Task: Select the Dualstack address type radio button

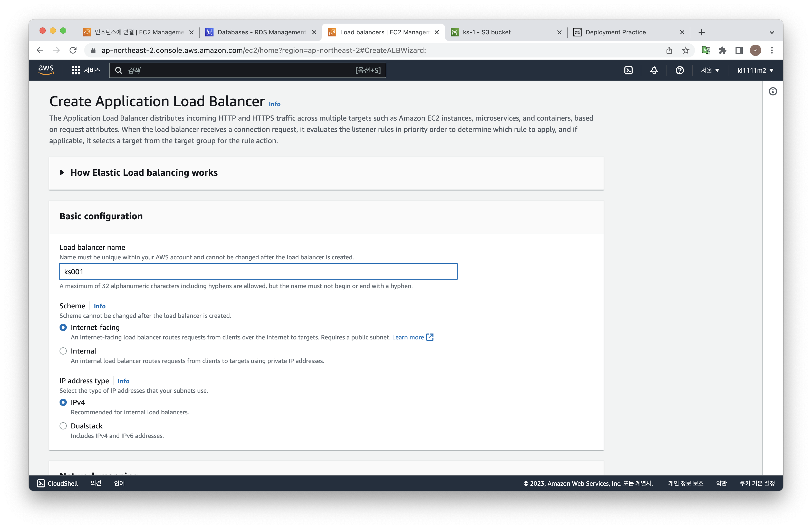Action: tap(63, 426)
